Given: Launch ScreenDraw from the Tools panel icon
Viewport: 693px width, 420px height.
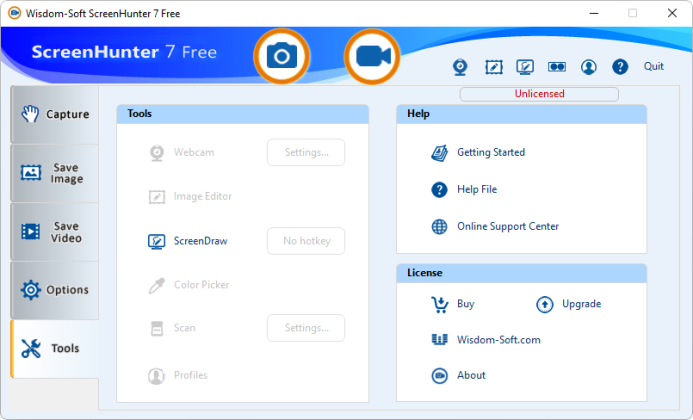Looking at the screenshot, I should (x=156, y=241).
